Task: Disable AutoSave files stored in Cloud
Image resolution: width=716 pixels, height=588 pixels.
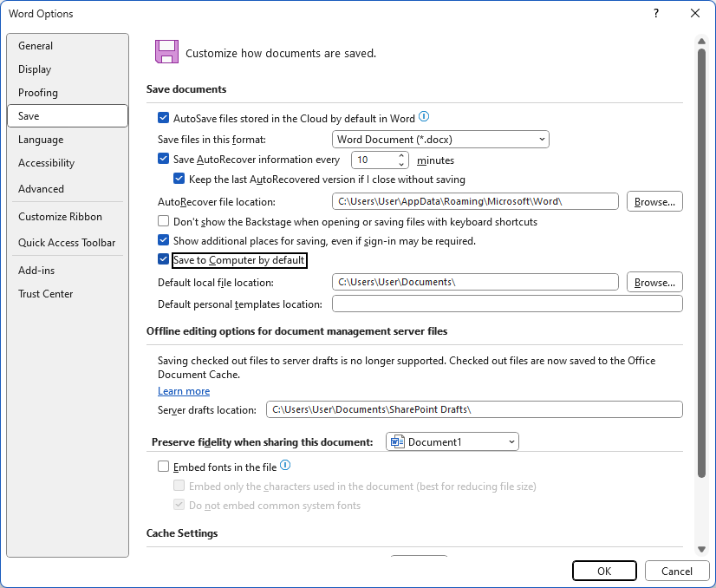Action: point(164,118)
